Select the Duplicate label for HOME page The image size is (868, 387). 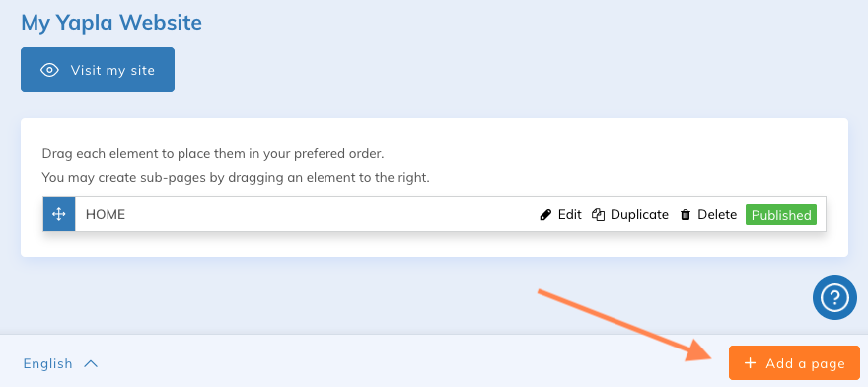[639, 214]
